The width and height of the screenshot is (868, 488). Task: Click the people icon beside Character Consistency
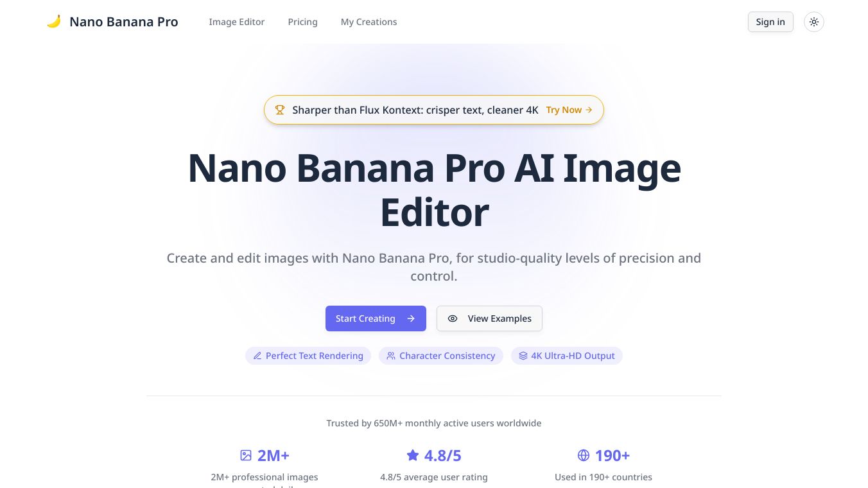tap(391, 356)
